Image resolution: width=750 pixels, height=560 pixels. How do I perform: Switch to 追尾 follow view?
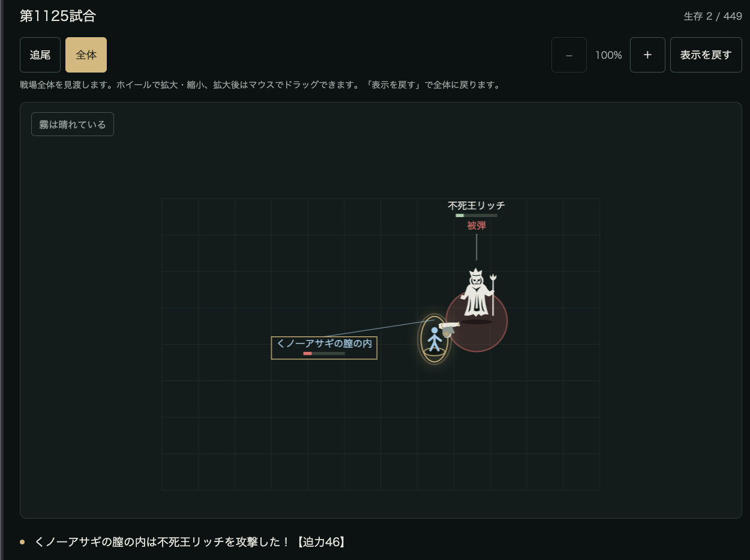point(40,55)
